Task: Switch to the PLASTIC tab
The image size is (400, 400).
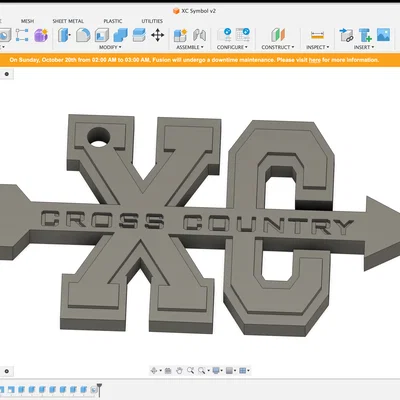Action: click(x=113, y=21)
